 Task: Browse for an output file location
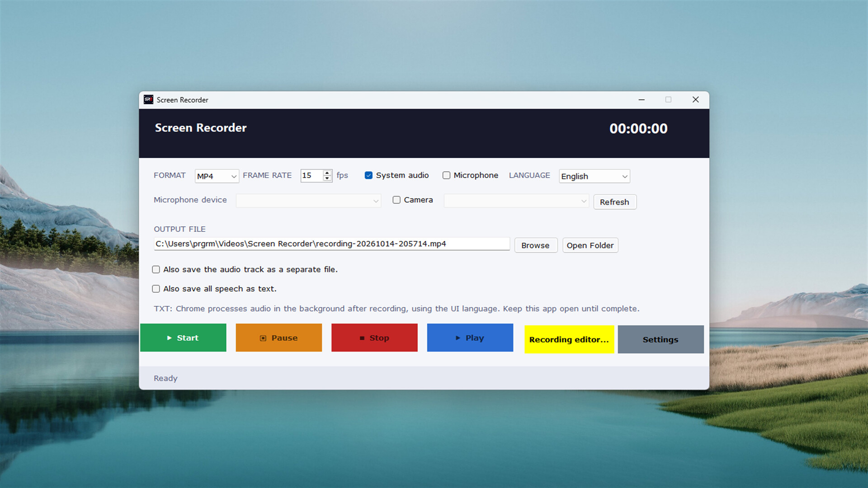[536, 245]
